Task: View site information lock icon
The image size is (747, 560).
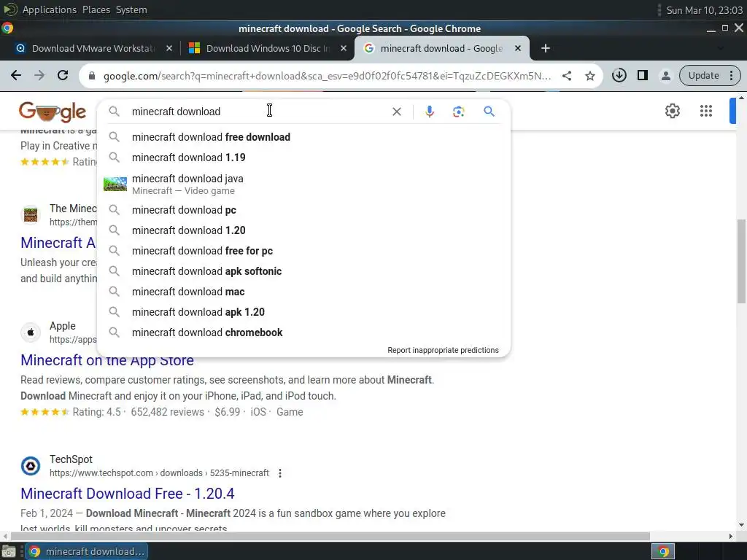Action: [x=92, y=76]
